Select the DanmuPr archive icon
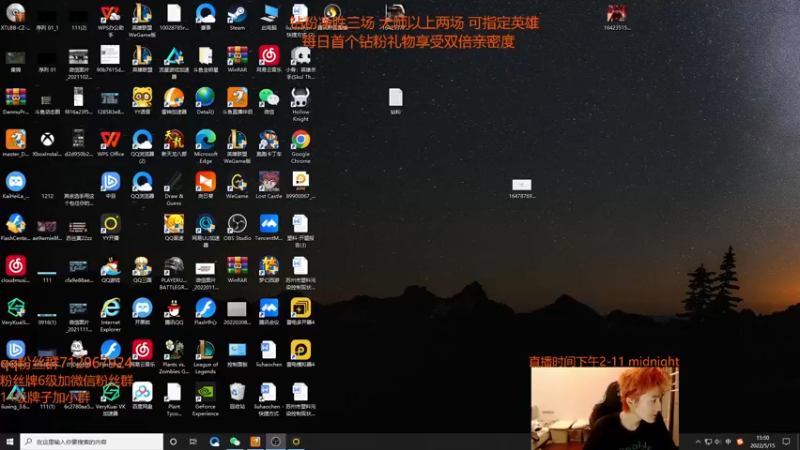 pyautogui.click(x=16, y=101)
